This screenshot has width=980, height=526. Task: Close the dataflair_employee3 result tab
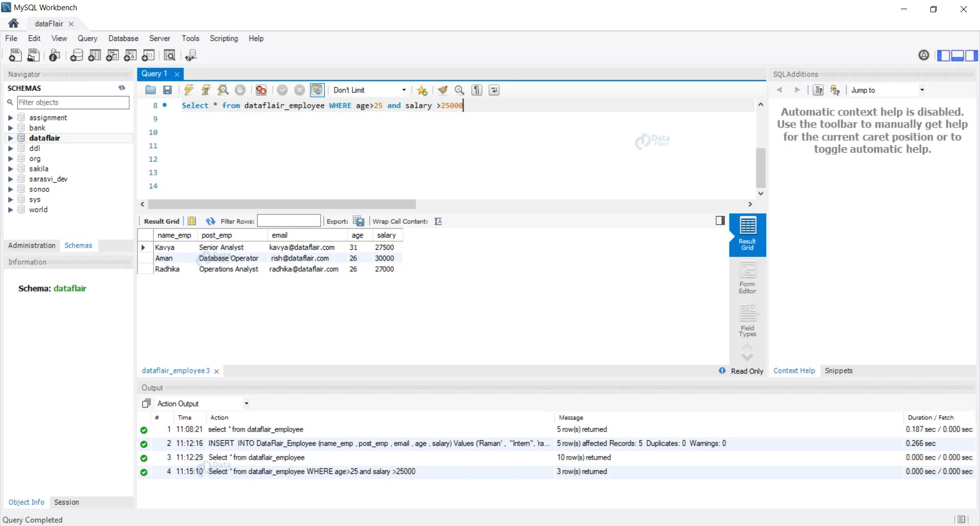click(x=216, y=371)
